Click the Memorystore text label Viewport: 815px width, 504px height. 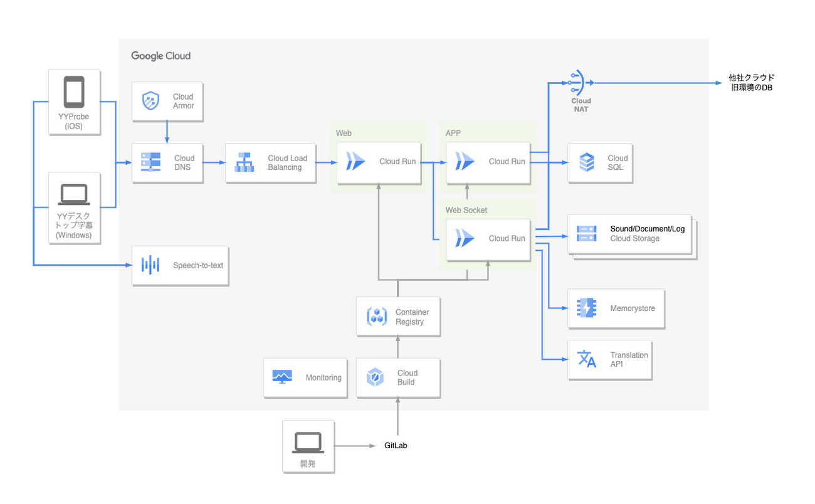pos(633,308)
